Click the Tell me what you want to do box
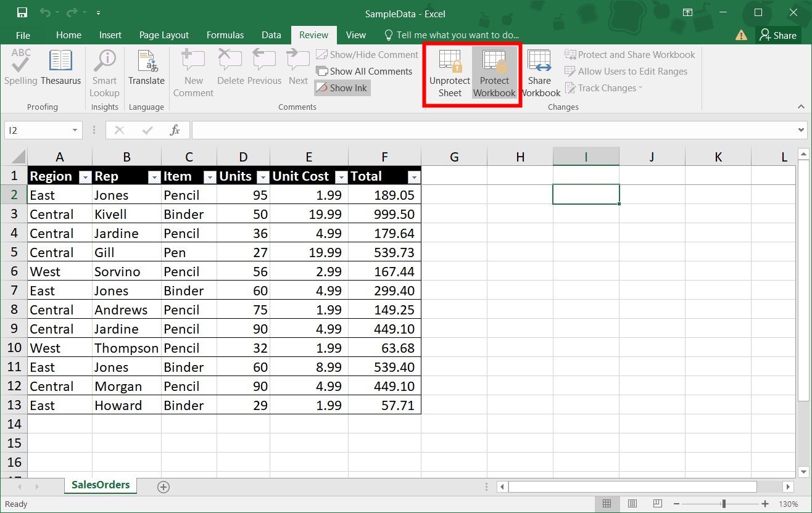 coord(452,35)
